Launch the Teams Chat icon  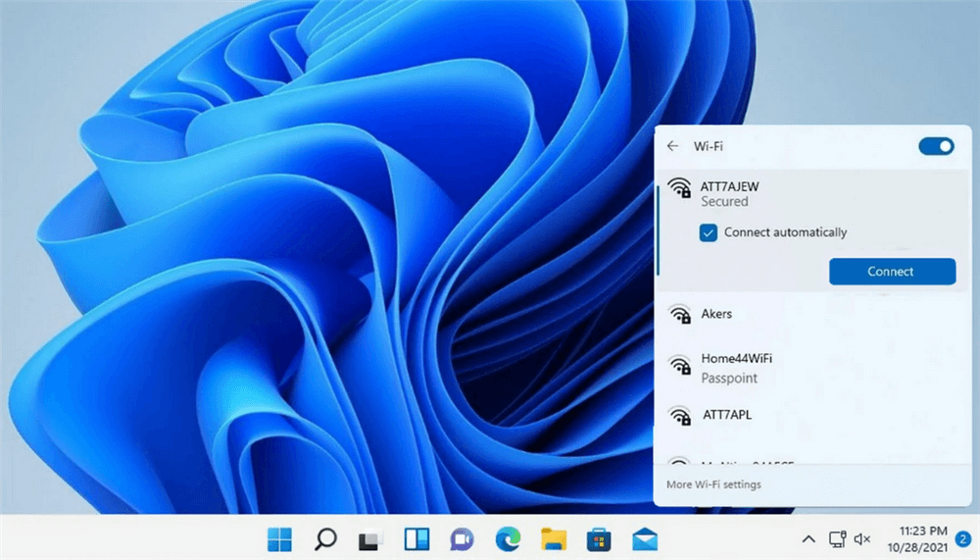tap(462, 538)
